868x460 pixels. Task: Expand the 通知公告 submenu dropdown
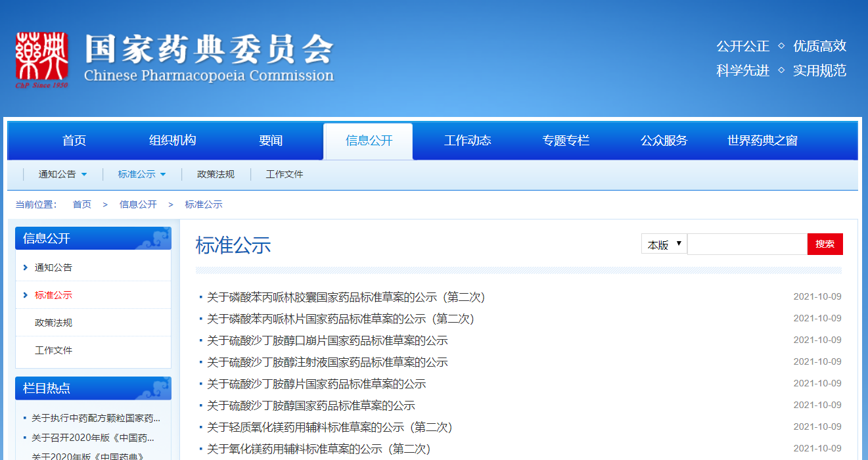pos(83,175)
